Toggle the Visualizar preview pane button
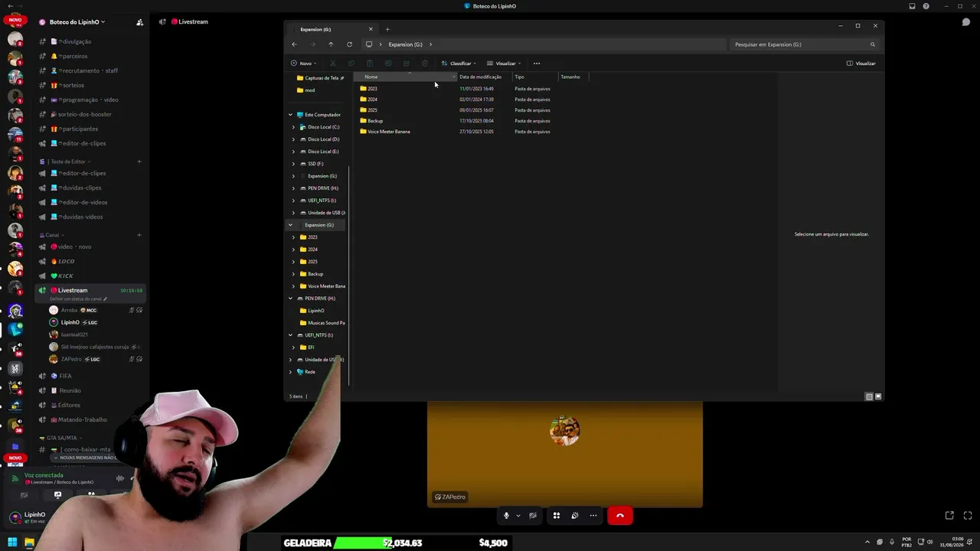 [x=861, y=64]
